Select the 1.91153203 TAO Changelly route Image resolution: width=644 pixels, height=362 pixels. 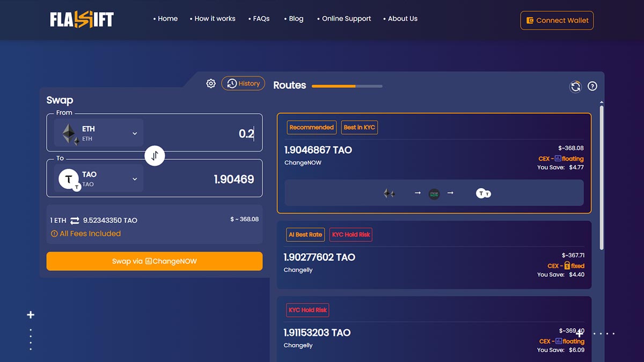pos(434,329)
